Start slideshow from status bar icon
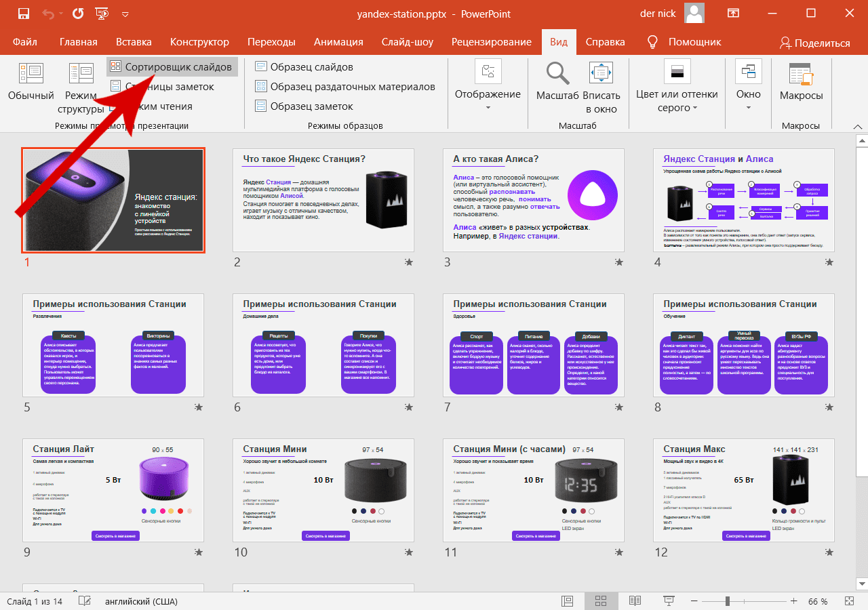Image resolution: width=868 pixels, height=610 pixels. click(669, 601)
